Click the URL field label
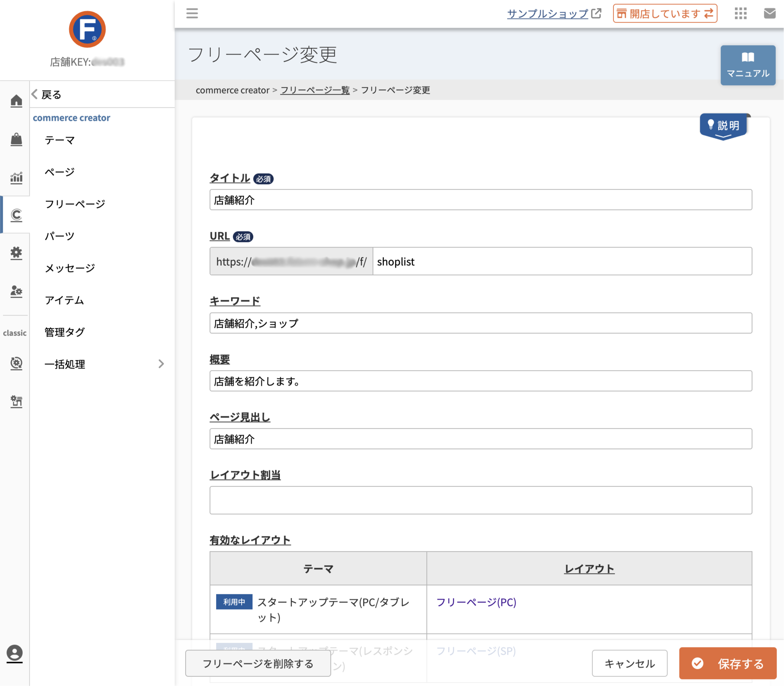 220,236
